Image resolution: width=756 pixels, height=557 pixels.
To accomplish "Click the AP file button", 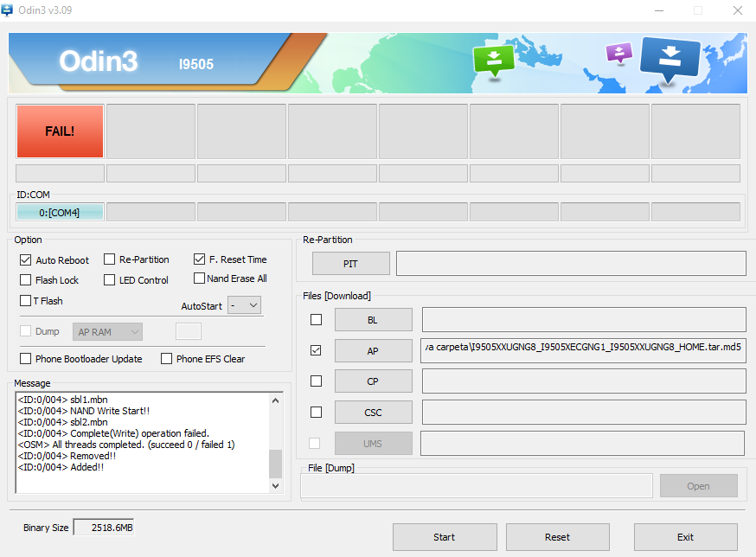I will click(373, 350).
